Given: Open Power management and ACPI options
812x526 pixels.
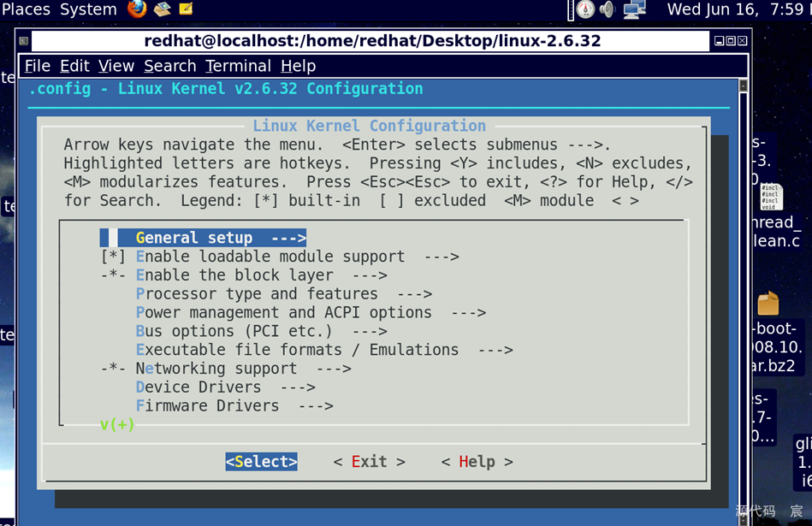Looking at the screenshot, I should click(311, 312).
